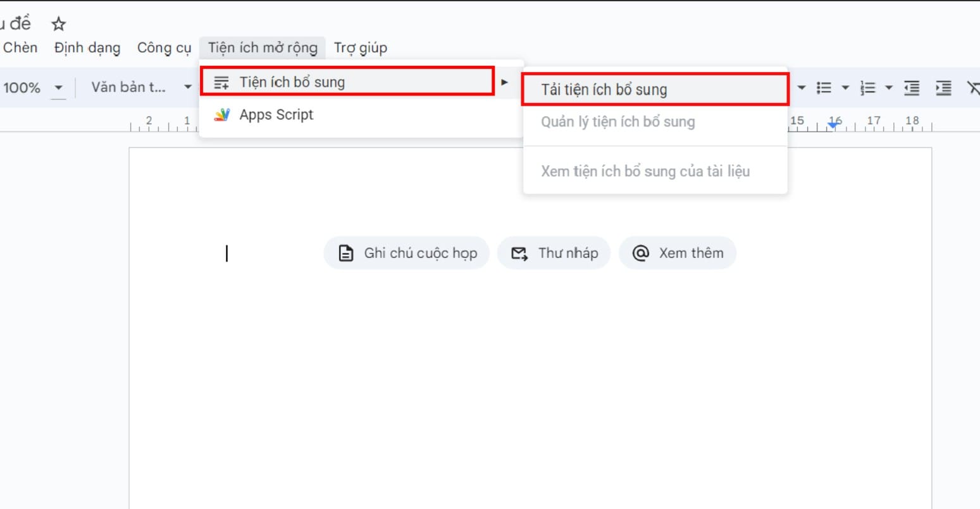
Task: Click in the blank document page body
Action: point(530,379)
